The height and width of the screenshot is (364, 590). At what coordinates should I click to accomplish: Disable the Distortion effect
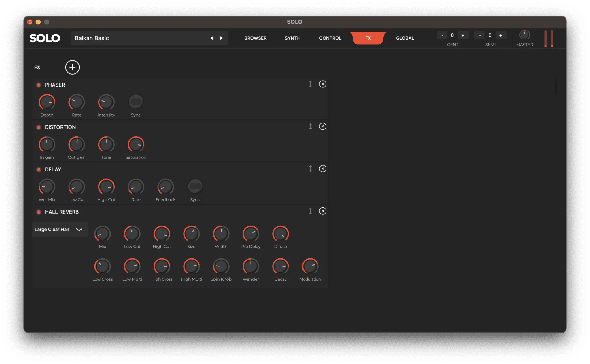tap(39, 127)
